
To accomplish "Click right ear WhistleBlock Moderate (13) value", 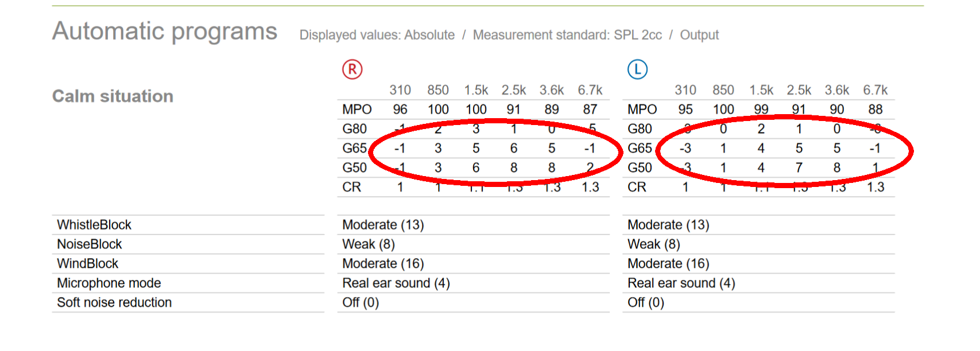I will point(383,225).
